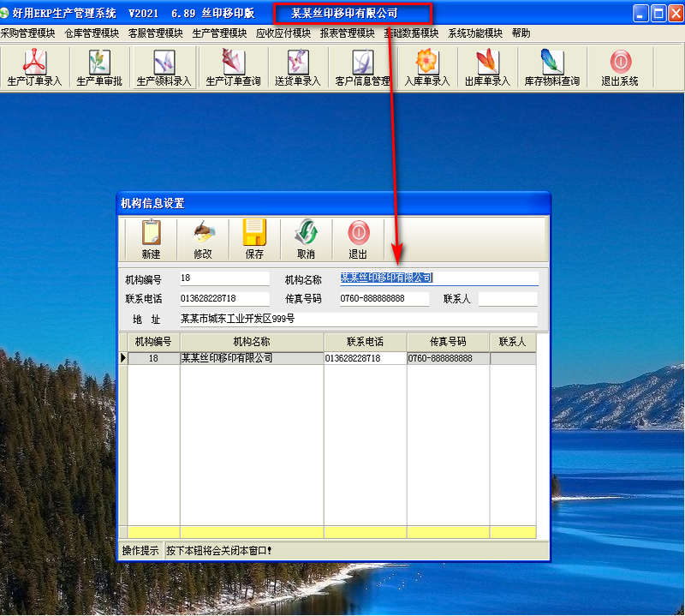The width and height of the screenshot is (685, 616).
Task: Select grid cell 某某丝印移印有限公司
Action: (x=252, y=358)
